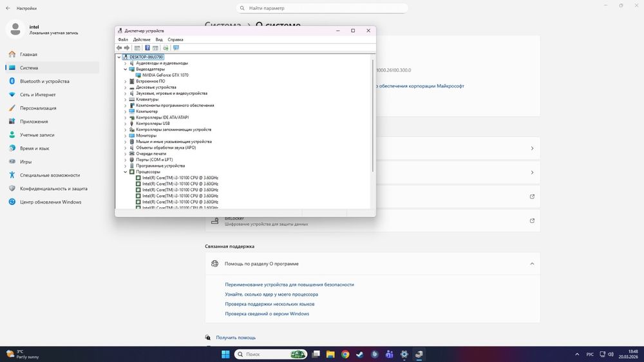Click the Scan for hardware changes monitor icon
644x362 pixels.
click(x=176, y=48)
